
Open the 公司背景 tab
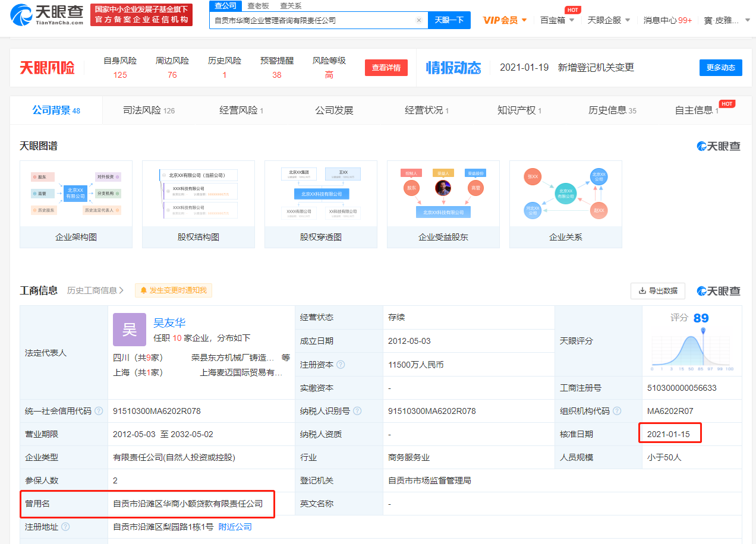(56, 110)
